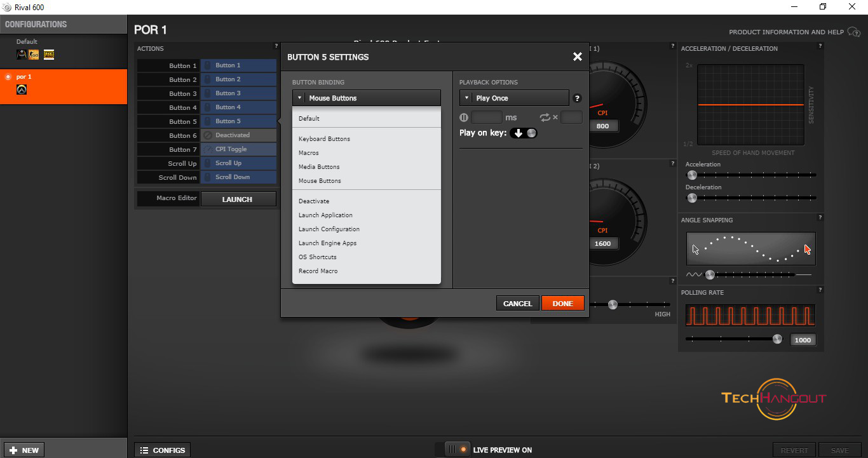Click the sensitivity slider handle near HIGH
868x458 pixels.
(613, 305)
